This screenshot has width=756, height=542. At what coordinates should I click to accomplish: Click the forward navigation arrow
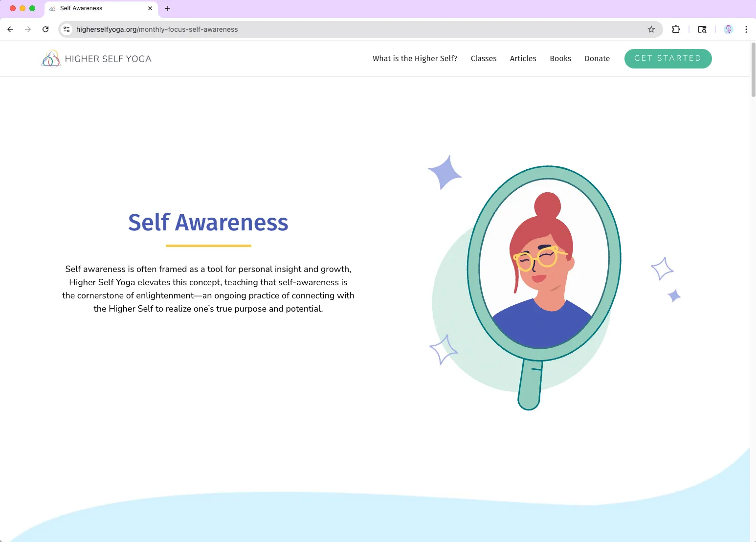click(28, 29)
